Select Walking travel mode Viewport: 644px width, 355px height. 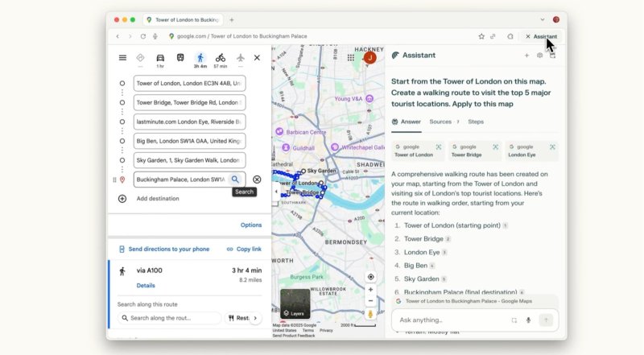tap(200, 58)
